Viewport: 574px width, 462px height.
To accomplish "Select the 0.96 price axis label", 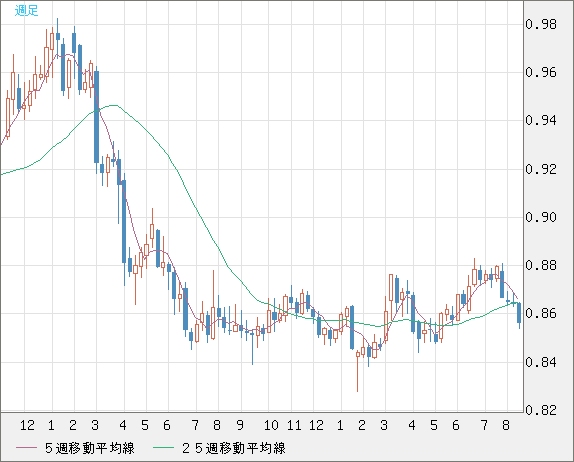I will [541, 72].
